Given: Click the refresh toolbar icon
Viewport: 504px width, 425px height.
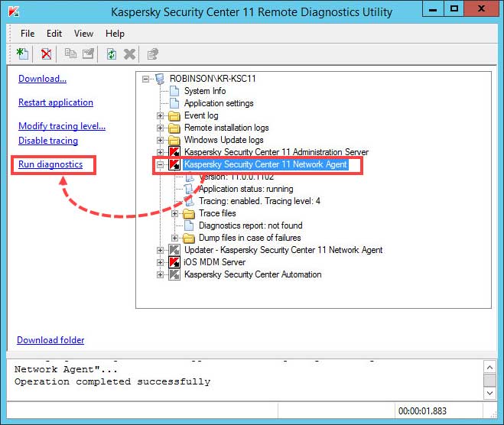Looking at the screenshot, I should tap(112, 54).
